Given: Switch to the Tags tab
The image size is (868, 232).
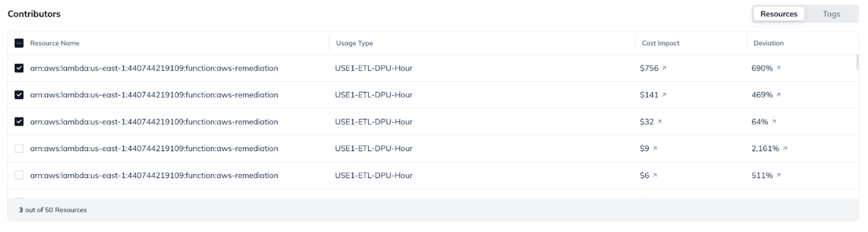Looking at the screenshot, I should point(831,14).
